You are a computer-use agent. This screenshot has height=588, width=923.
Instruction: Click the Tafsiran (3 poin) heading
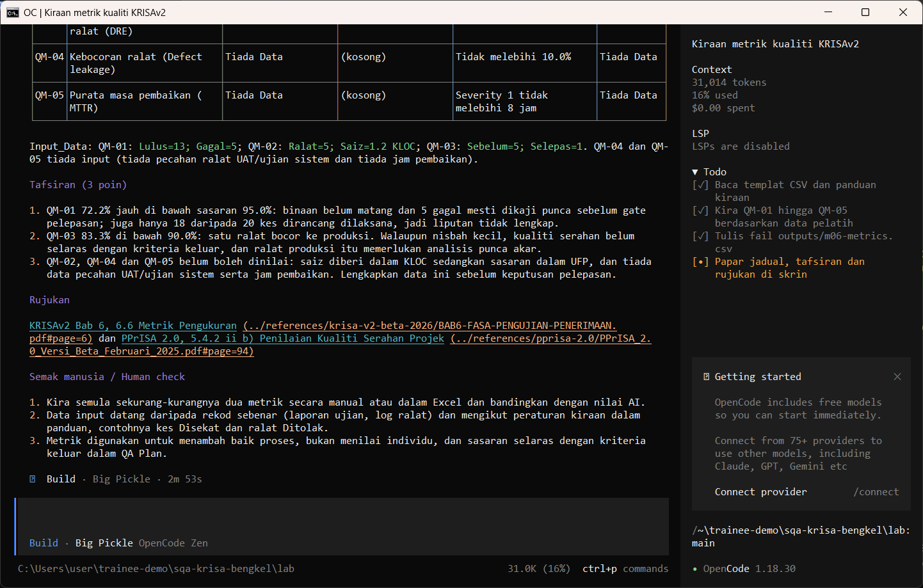pyautogui.click(x=78, y=185)
